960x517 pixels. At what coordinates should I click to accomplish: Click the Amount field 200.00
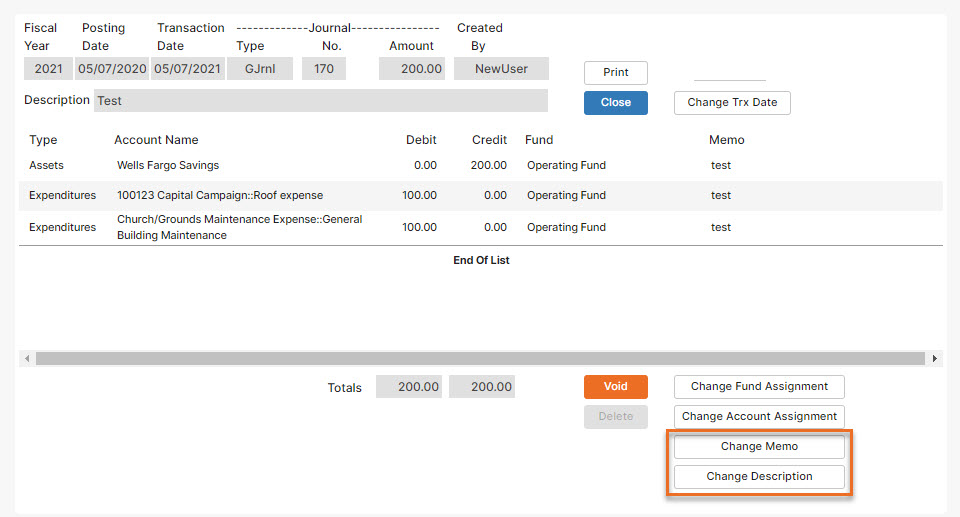pos(412,69)
